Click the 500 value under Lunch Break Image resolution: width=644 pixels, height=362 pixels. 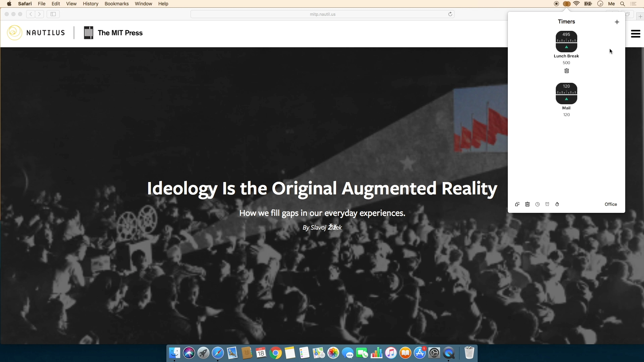566,63
